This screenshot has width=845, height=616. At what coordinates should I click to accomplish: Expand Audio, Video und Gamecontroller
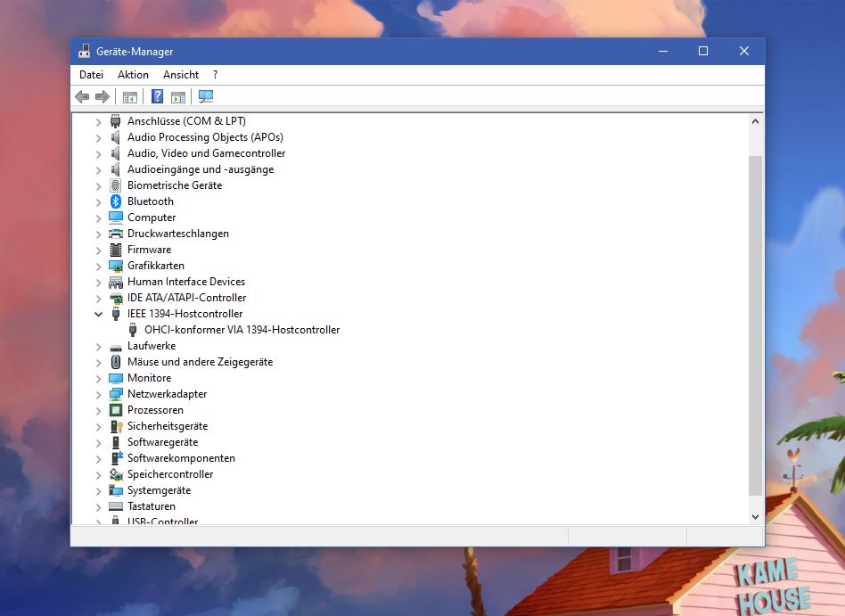coord(98,154)
